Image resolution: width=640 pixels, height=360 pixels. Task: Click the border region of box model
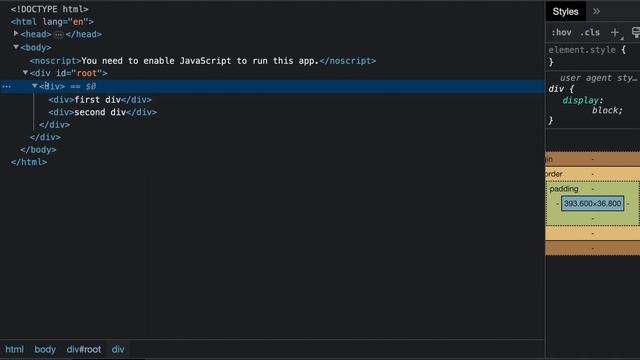tap(554, 173)
